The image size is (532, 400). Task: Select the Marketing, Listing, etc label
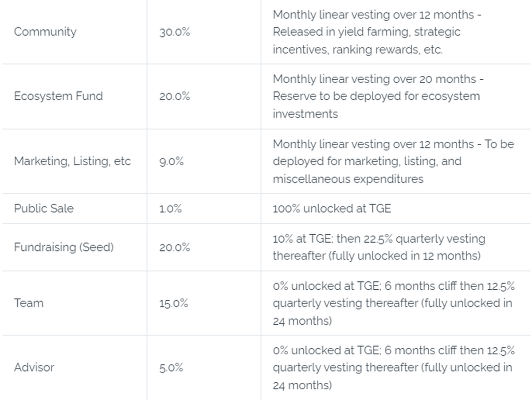[72, 161]
